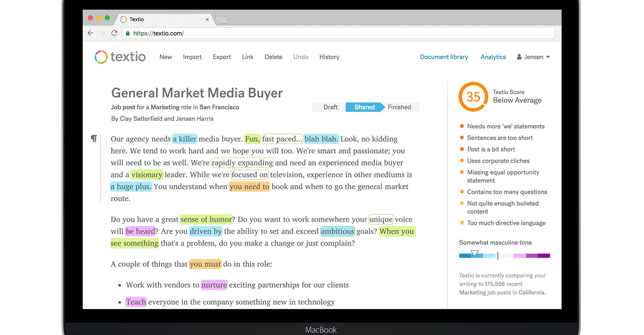644x335 pixels.
Task: Open a new browser tab
Action: tap(222, 20)
